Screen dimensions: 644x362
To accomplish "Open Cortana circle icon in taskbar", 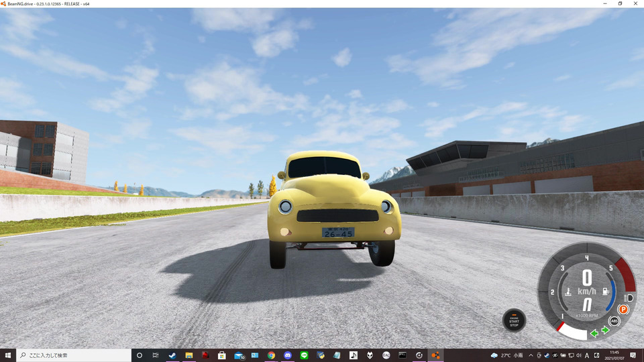I will pos(140,355).
